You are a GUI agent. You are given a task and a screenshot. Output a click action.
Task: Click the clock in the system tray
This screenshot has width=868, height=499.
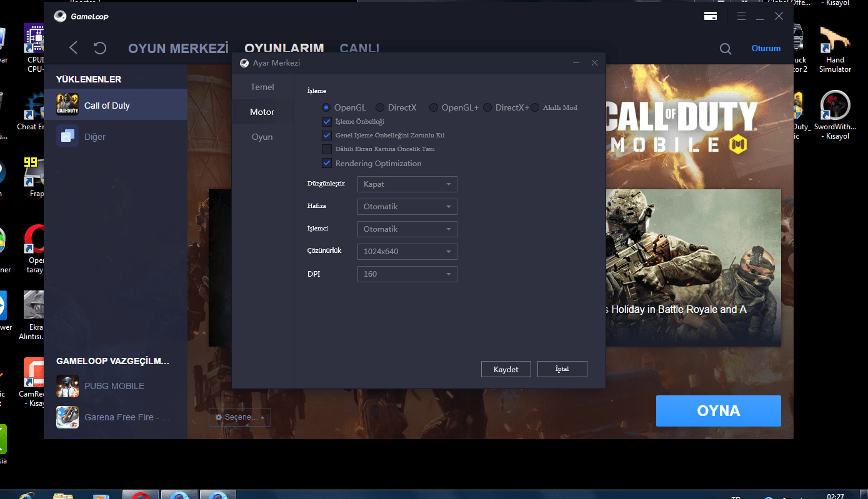pos(836,495)
